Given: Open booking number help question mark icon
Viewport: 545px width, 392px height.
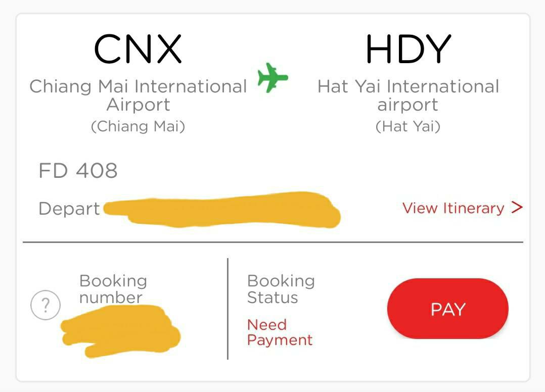Looking at the screenshot, I should pyautogui.click(x=46, y=305).
